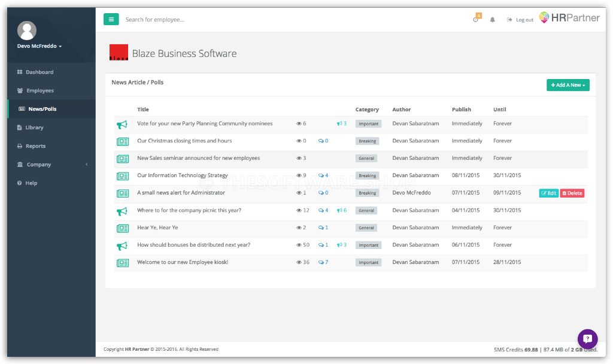
Task: Open the Devo McFreddo user dropdown
Action: coord(40,46)
